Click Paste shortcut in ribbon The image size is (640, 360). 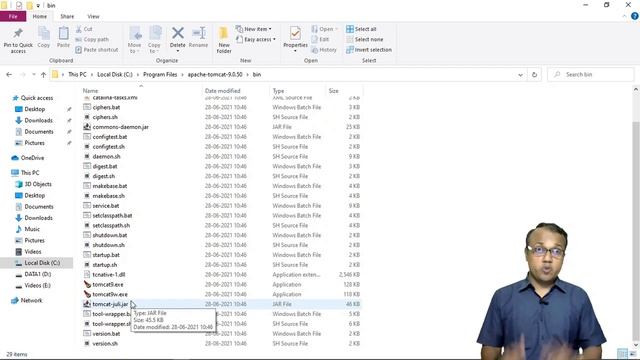pos(97,49)
